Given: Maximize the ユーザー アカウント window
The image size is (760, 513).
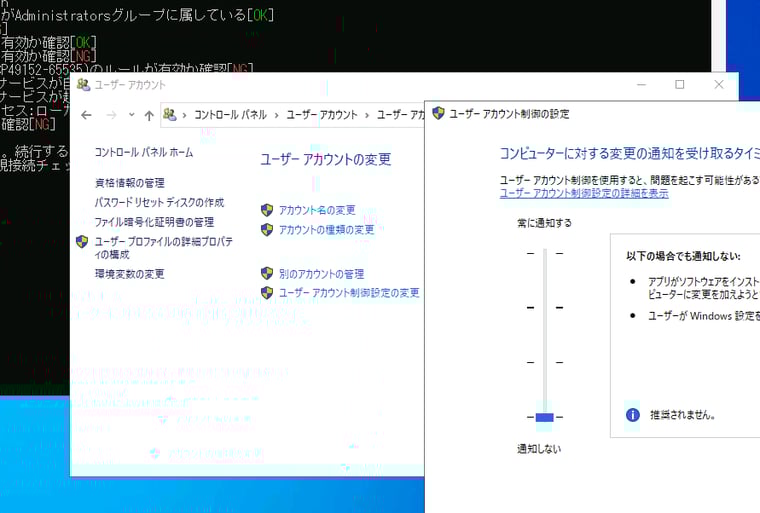Looking at the screenshot, I should click(x=680, y=85).
